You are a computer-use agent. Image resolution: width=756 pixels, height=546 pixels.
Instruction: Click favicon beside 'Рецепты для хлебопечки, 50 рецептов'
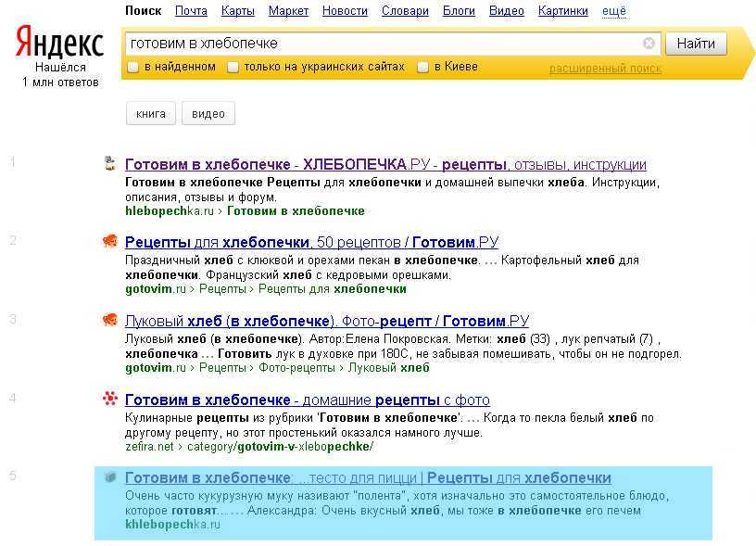110,241
